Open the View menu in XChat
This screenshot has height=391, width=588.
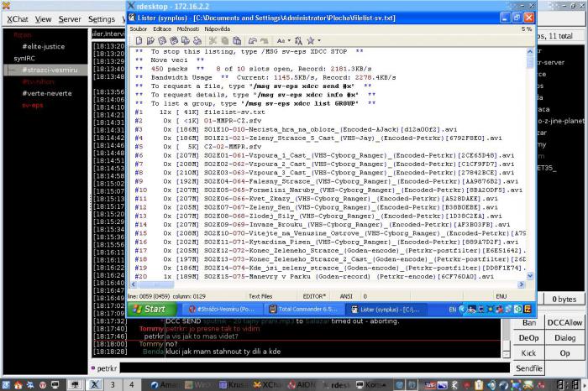click(x=43, y=19)
